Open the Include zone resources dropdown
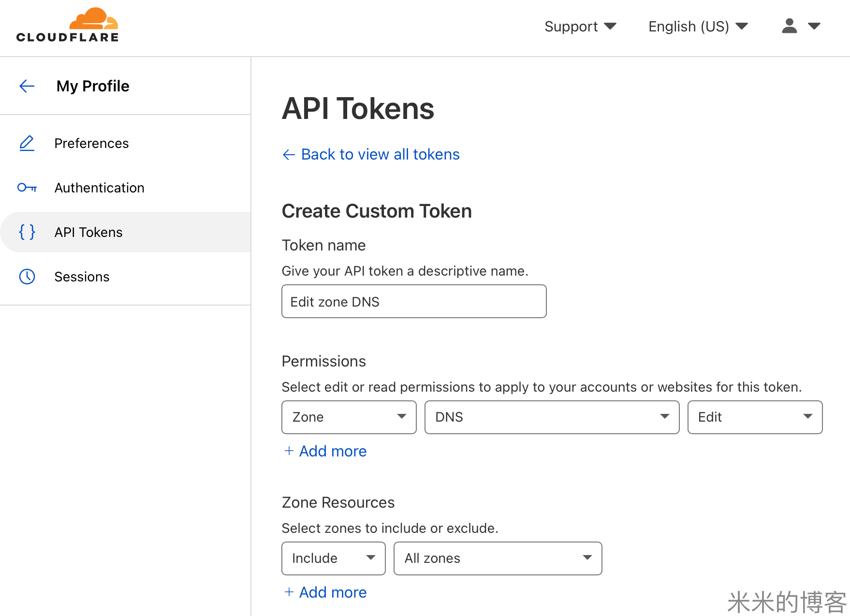The image size is (850, 616). pyautogui.click(x=333, y=558)
